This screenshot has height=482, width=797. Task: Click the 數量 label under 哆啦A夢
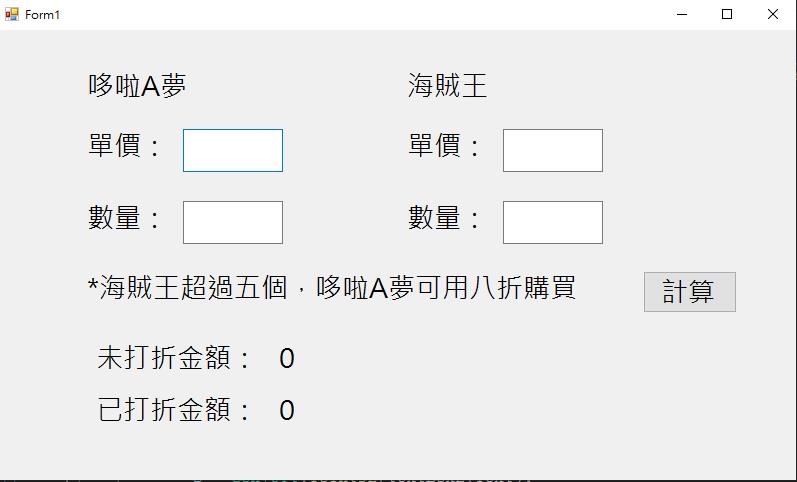click(125, 218)
